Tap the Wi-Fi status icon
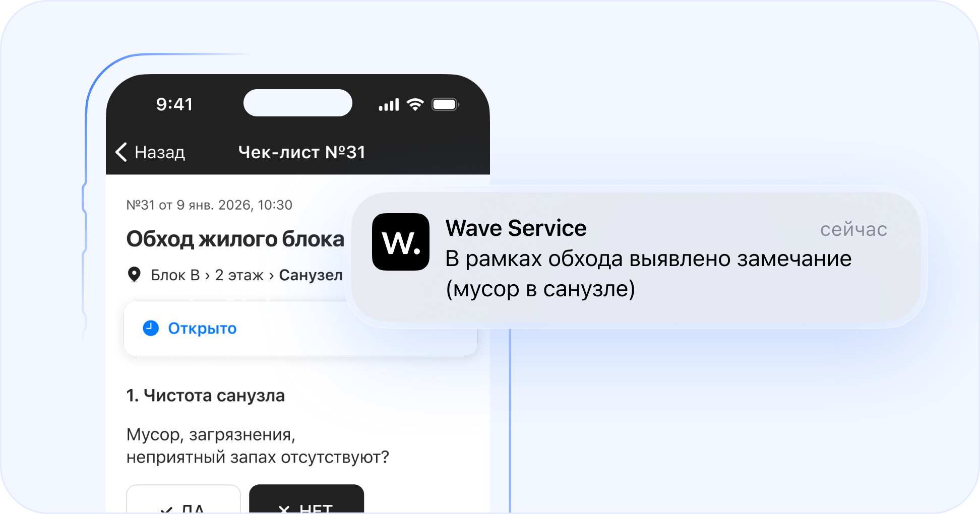The height and width of the screenshot is (514, 980). pyautogui.click(x=415, y=104)
